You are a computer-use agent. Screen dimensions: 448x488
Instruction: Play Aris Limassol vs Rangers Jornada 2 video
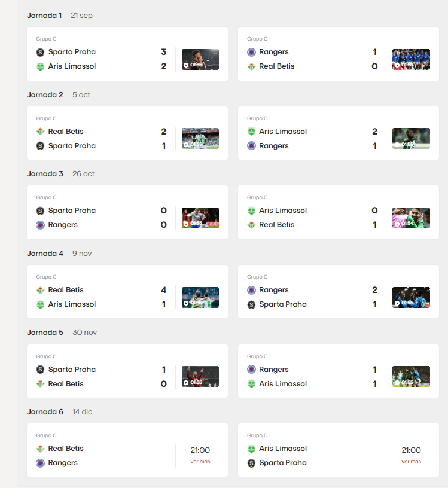click(411, 138)
